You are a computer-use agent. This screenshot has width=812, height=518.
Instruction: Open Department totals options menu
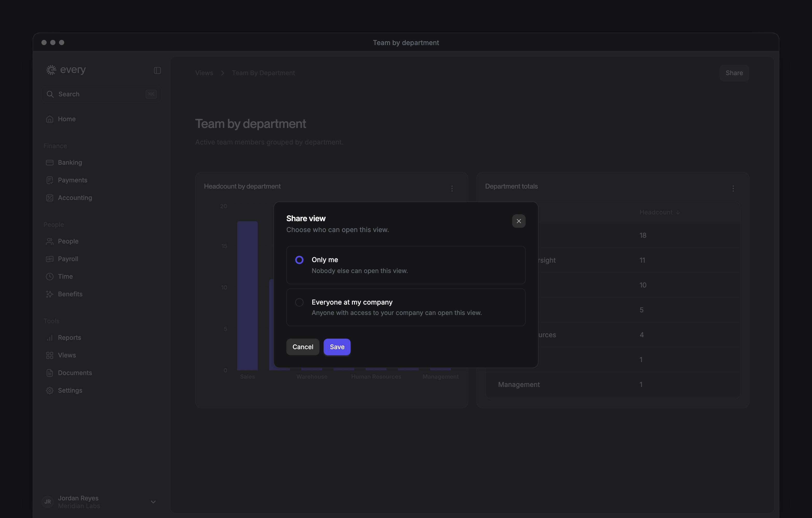[x=733, y=188]
